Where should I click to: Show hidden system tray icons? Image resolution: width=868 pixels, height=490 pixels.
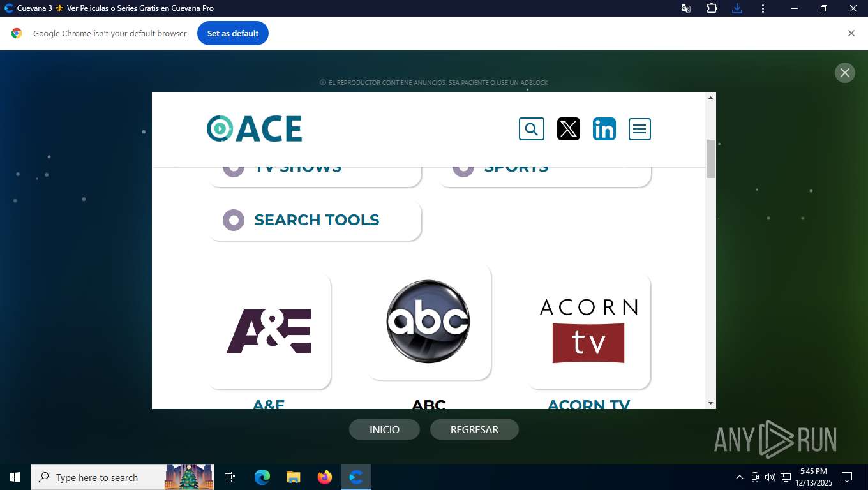pyautogui.click(x=740, y=477)
